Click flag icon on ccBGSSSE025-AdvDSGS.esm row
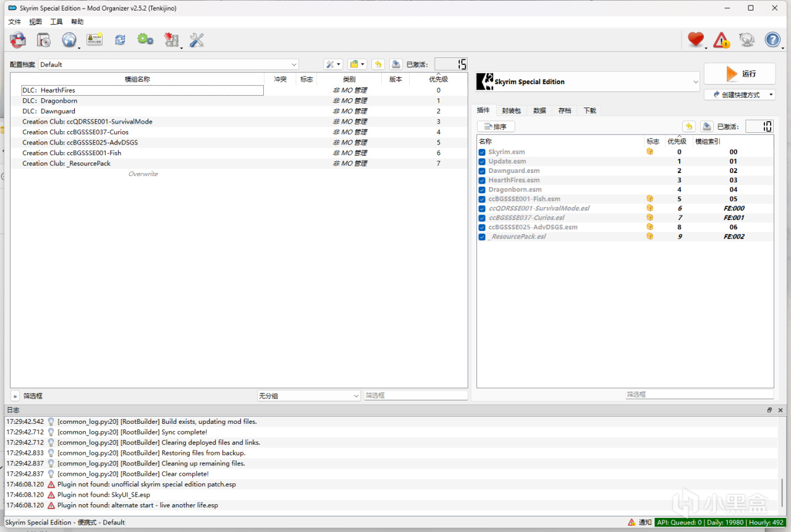 [649, 227]
